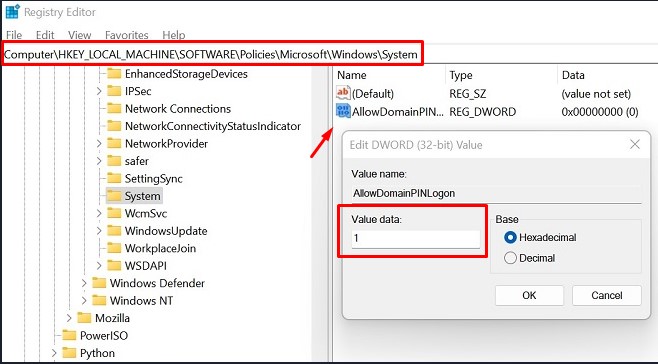Click the NetworkConnectivityStatusIndicator folder icon

point(114,126)
